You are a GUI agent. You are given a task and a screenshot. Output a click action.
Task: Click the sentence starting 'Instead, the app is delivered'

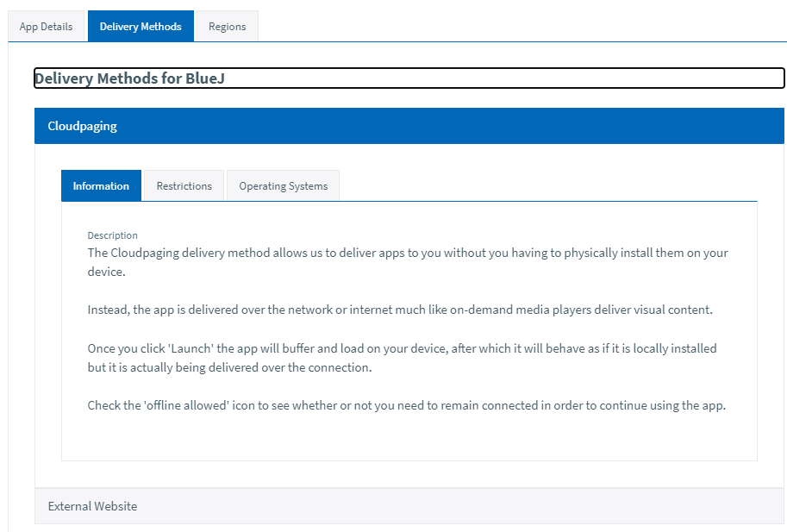[400, 310]
